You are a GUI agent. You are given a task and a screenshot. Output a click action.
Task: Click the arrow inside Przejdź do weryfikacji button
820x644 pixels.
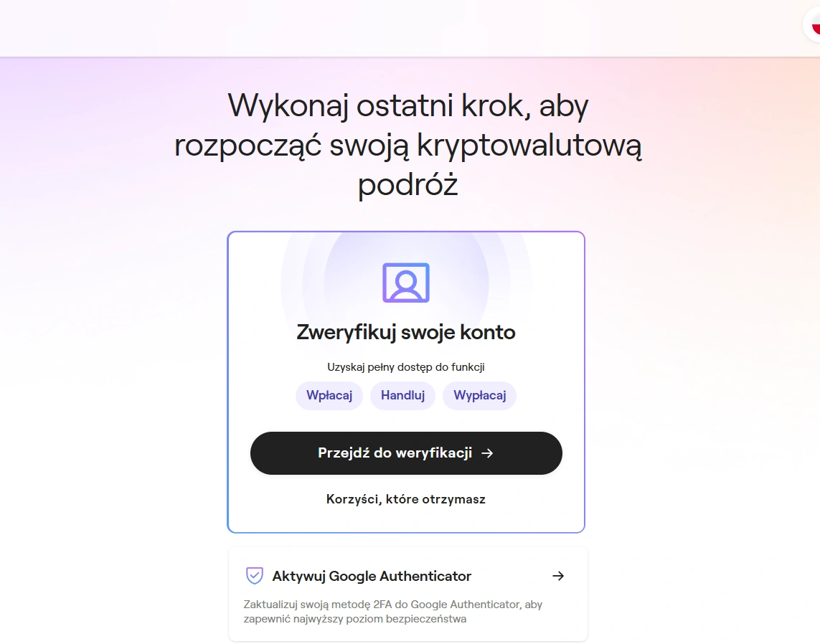487,453
